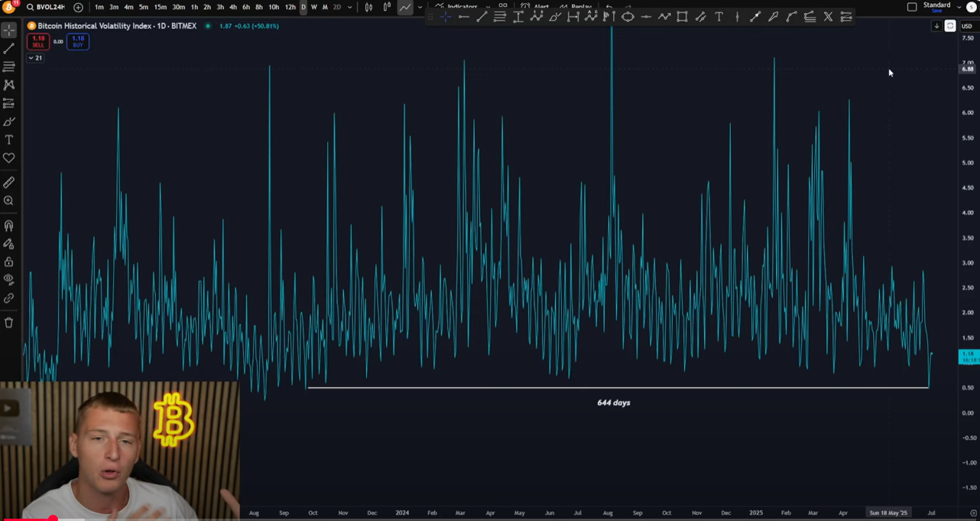The image size is (980, 521).
Task: Select date range measure tool in floating toolbar
Action: (573, 17)
